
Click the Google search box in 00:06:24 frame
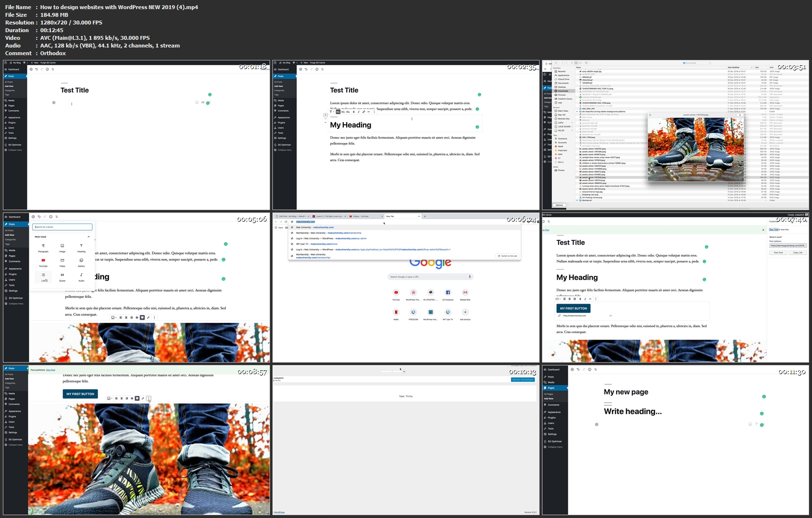tap(430, 277)
